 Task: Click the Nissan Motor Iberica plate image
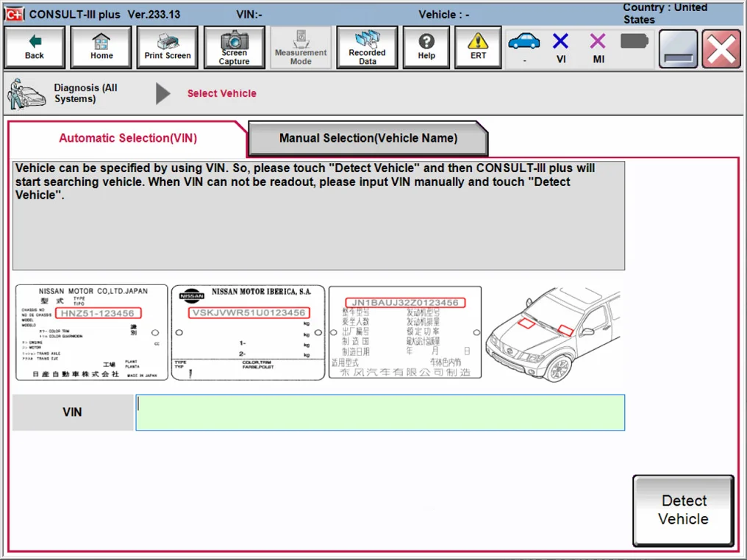click(248, 333)
